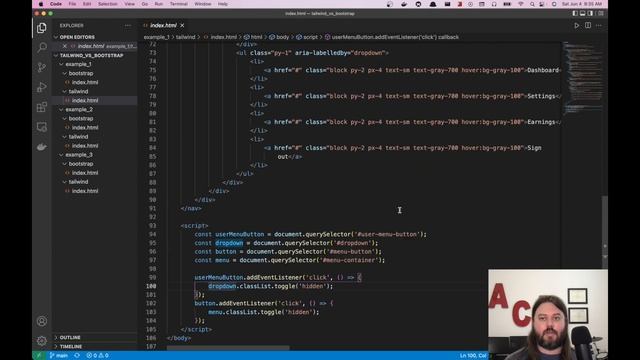
Task: Open the Manage gear icon
Action: 42,340
